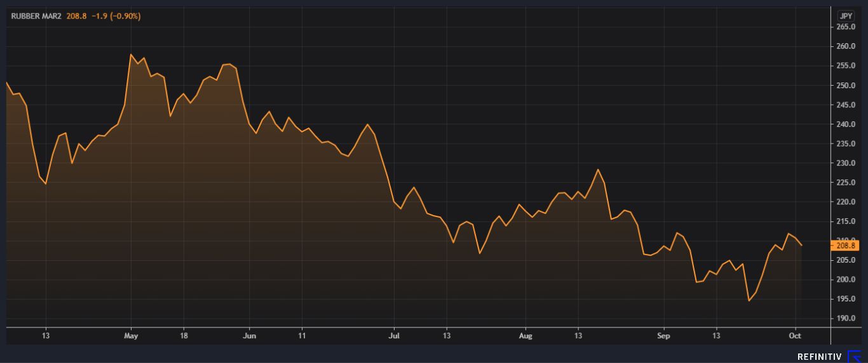Click the 18 date label on time axis

point(184,335)
